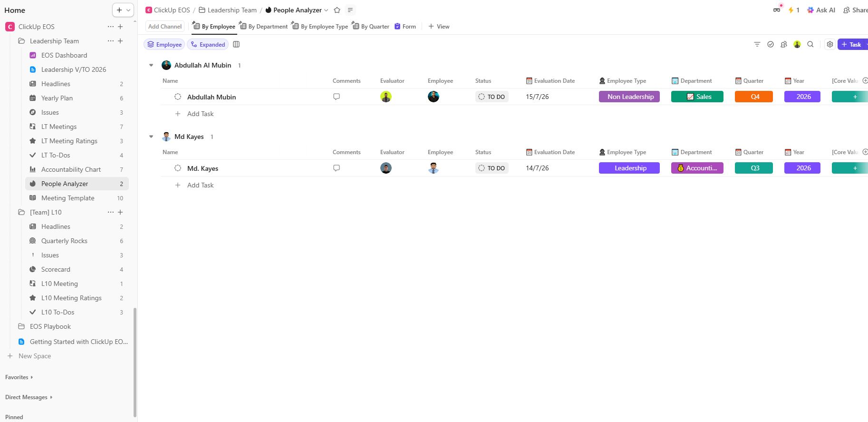868x422 pixels.
Task: Open comments on Abdullah Mubin task
Action: click(337, 97)
